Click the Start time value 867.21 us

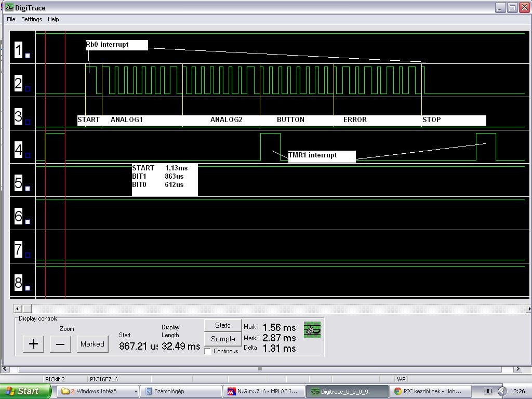(x=138, y=346)
